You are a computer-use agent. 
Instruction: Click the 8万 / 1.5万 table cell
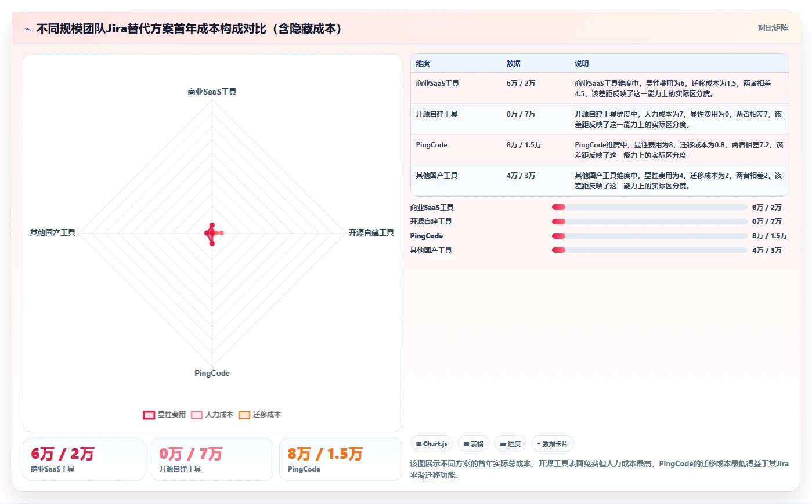point(524,145)
